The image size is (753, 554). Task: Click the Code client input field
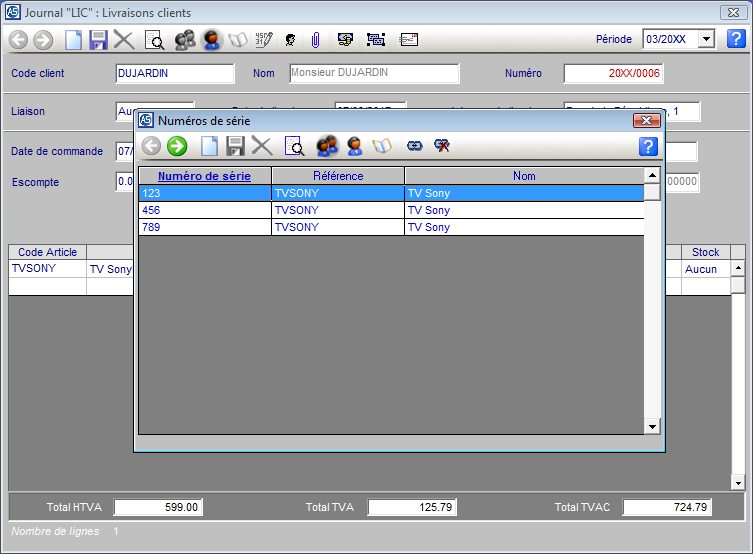coord(175,73)
